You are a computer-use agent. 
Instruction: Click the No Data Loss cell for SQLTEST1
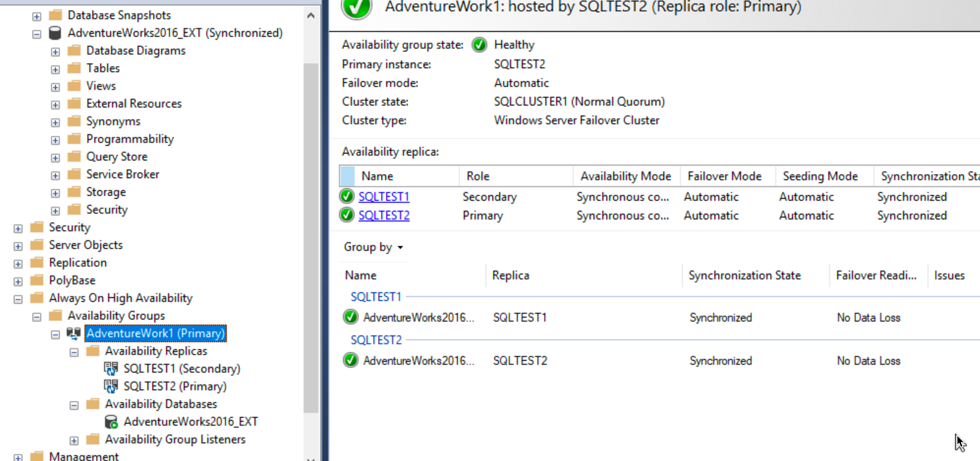click(x=869, y=317)
